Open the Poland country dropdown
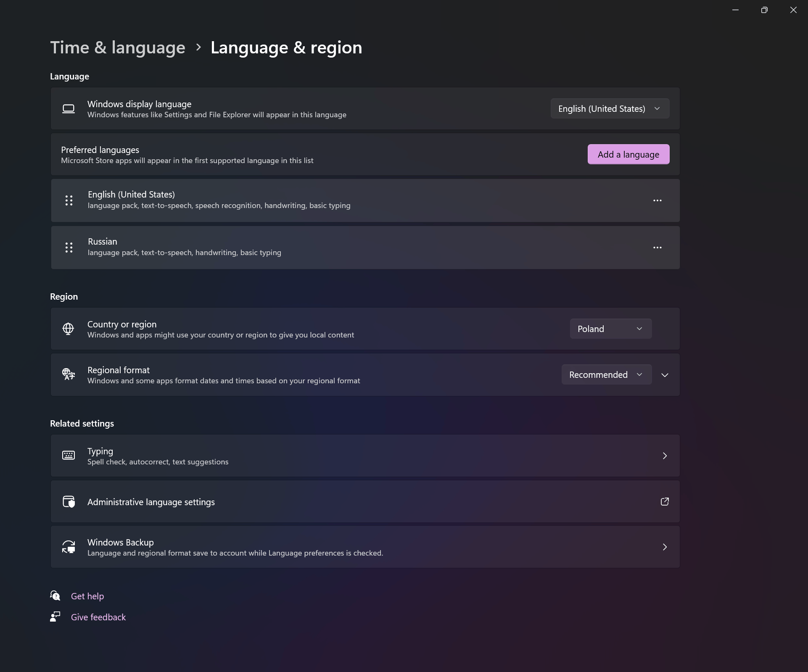The image size is (808, 672). 610,329
